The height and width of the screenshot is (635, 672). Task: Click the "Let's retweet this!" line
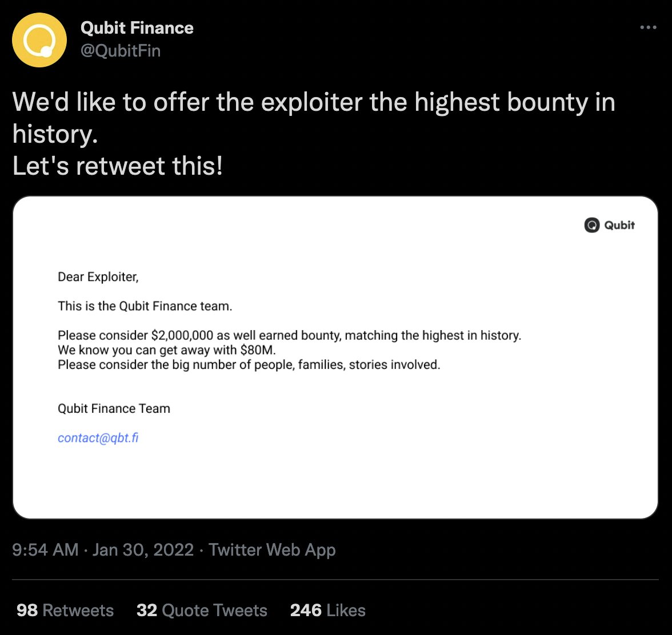118,166
